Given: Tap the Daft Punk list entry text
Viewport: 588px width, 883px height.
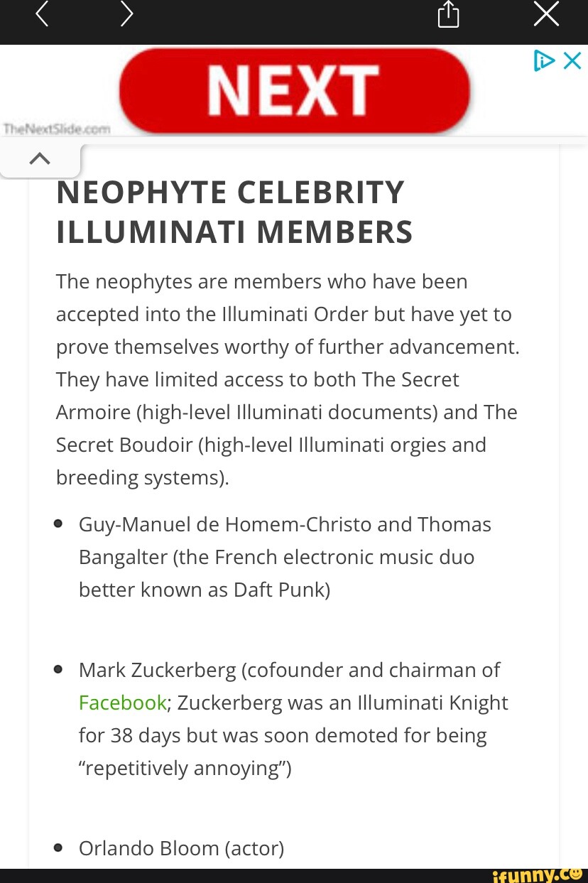Looking at the screenshot, I should (x=285, y=557).
